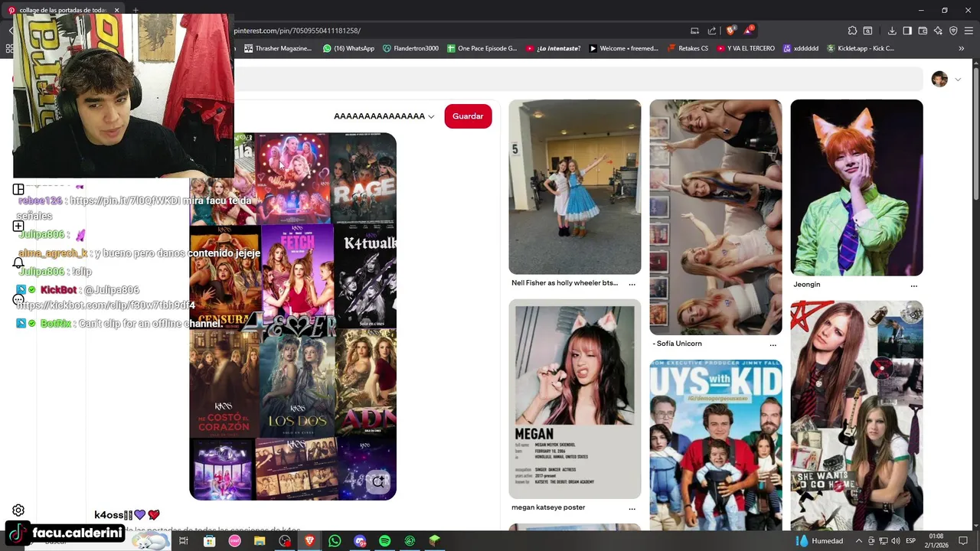This screenshot has height=551, width=980.
Task: Open OBS Studio from the taskbar
Action: 285,541
